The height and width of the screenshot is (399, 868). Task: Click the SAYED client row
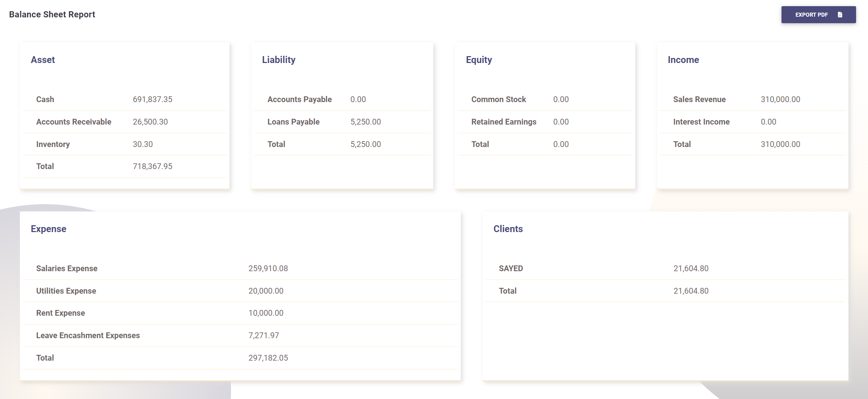click(x=510, y=268)
